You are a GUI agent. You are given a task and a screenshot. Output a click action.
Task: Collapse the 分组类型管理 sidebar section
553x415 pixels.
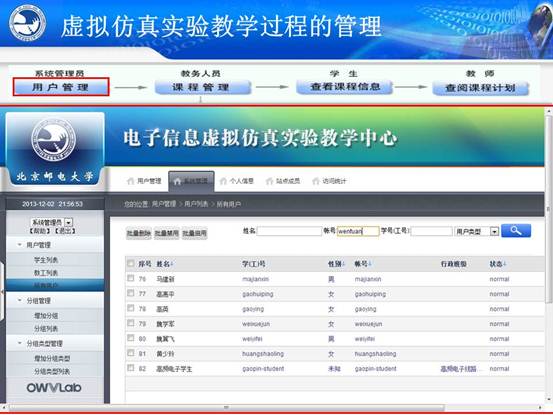coord(20,343)
